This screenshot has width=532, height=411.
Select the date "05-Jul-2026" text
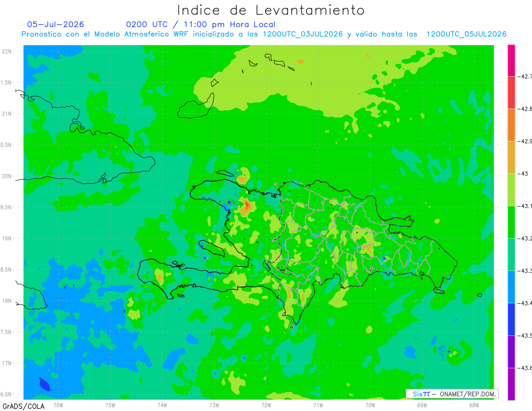click(55, 24)
